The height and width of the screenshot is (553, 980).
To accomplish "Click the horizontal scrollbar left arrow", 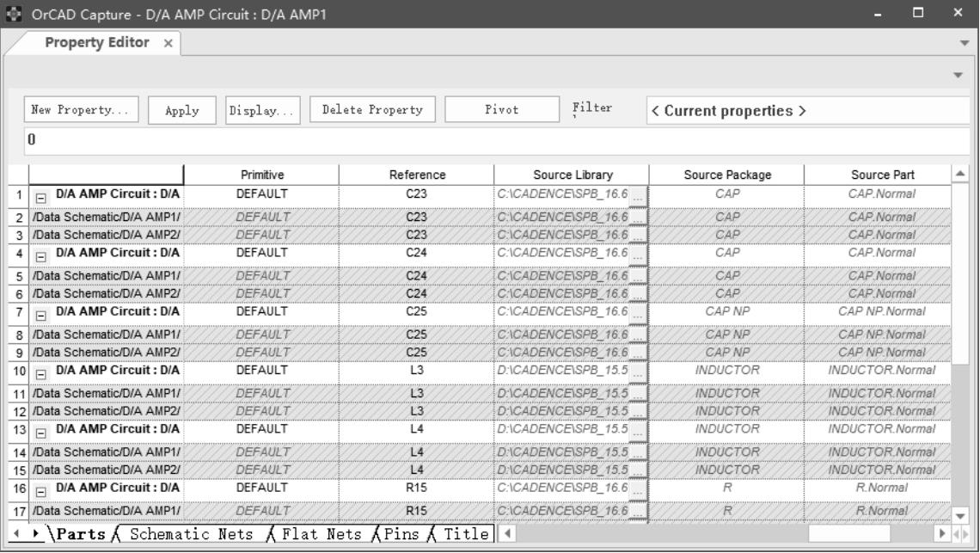I will [507, 533].
